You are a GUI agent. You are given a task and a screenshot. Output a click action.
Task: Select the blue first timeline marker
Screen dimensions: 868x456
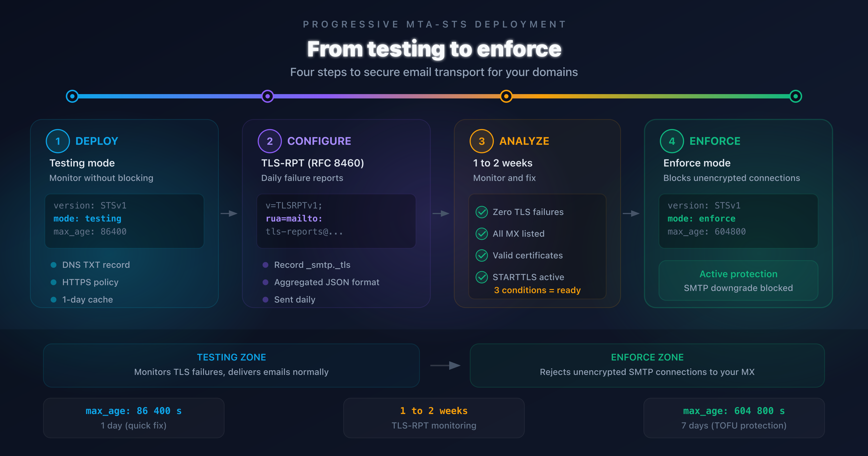click(72, 96)
